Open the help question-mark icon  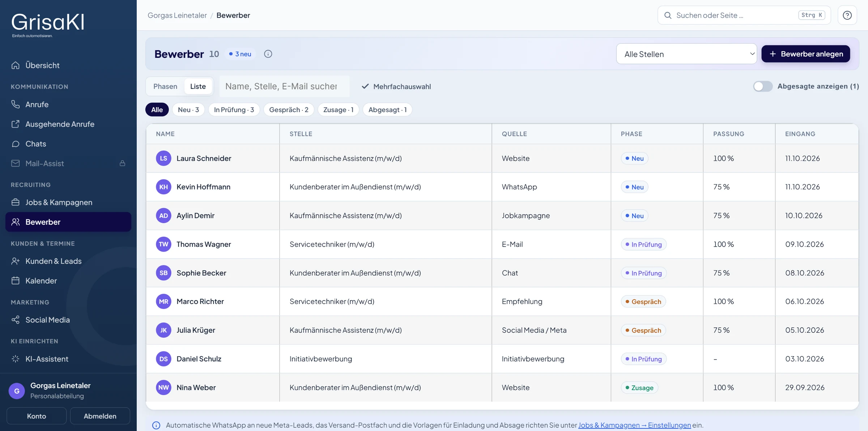847,15
